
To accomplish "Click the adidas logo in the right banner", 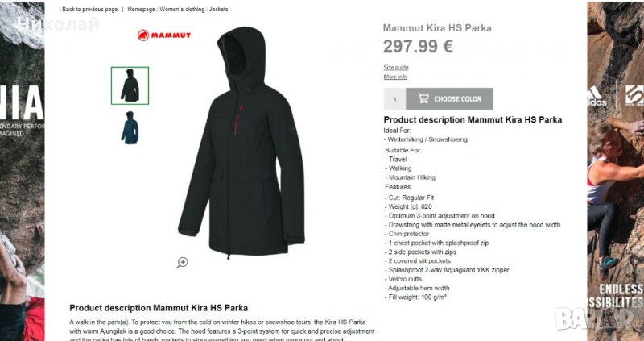I will point(597,97).
